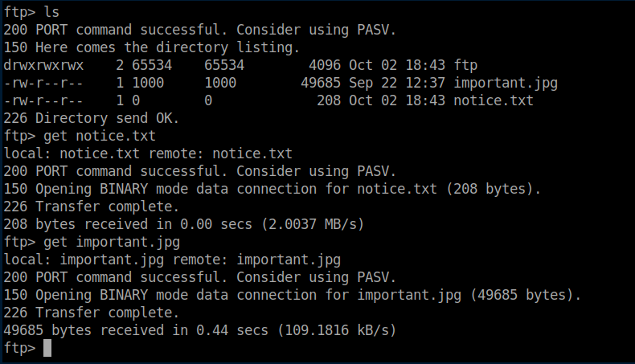Click '226 Directory send OK.' line

tap(91, 118)
